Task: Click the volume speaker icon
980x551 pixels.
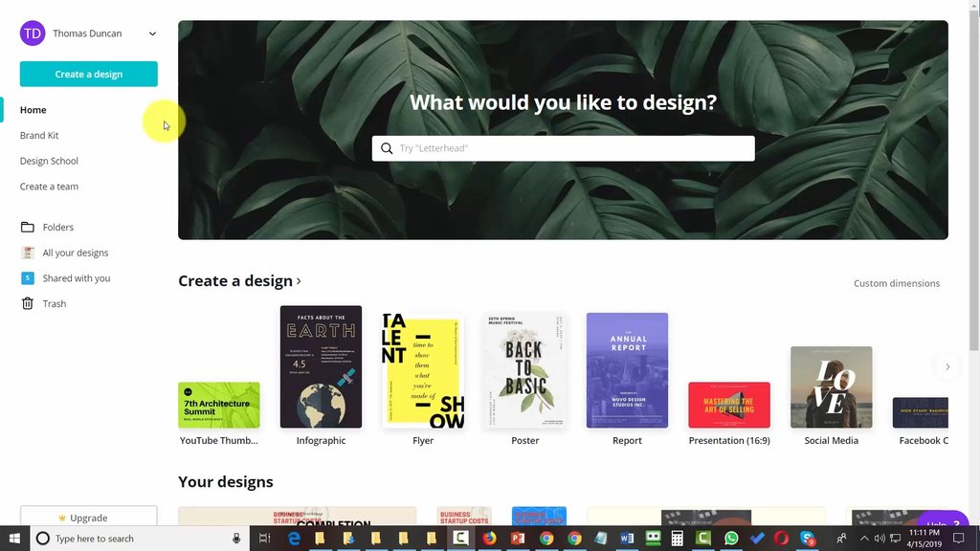Action: tap(880, 539)
